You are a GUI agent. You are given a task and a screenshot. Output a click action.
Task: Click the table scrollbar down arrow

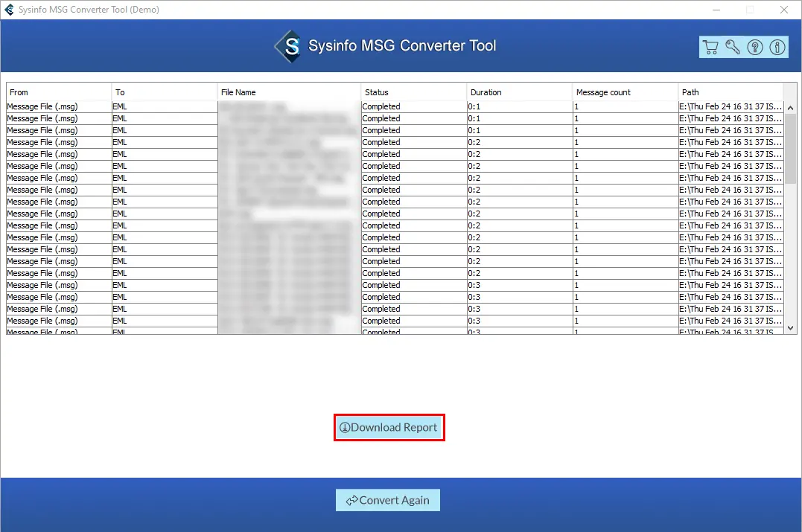coord(790,328)
